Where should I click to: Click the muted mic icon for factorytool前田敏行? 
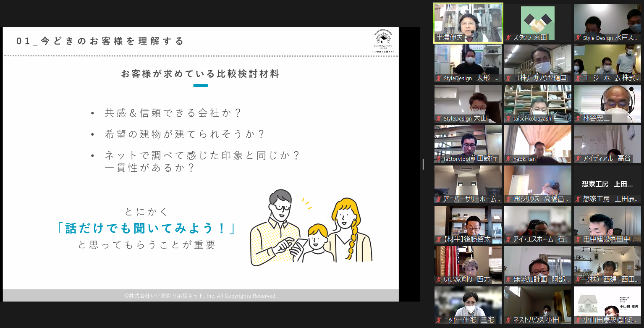(x=439, y=159)
